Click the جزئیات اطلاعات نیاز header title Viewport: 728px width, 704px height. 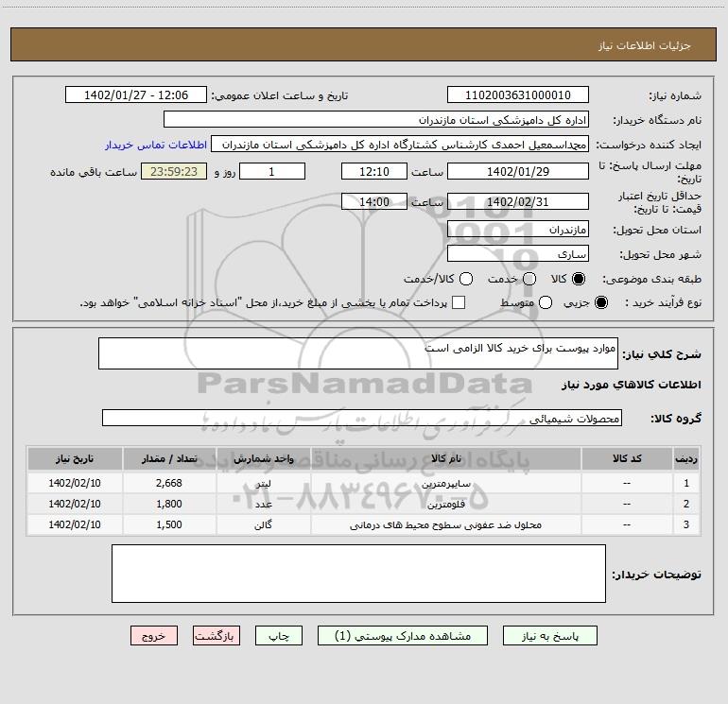tap(645, 45)
